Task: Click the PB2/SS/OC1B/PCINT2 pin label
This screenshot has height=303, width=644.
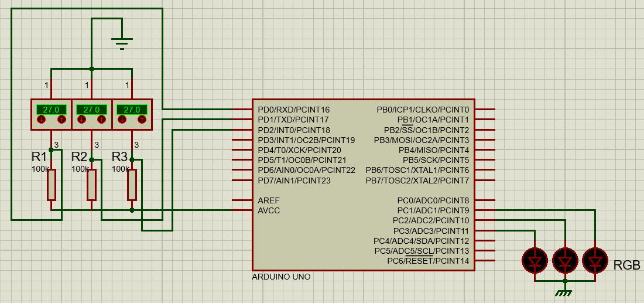Action: (x=427, y=130)
